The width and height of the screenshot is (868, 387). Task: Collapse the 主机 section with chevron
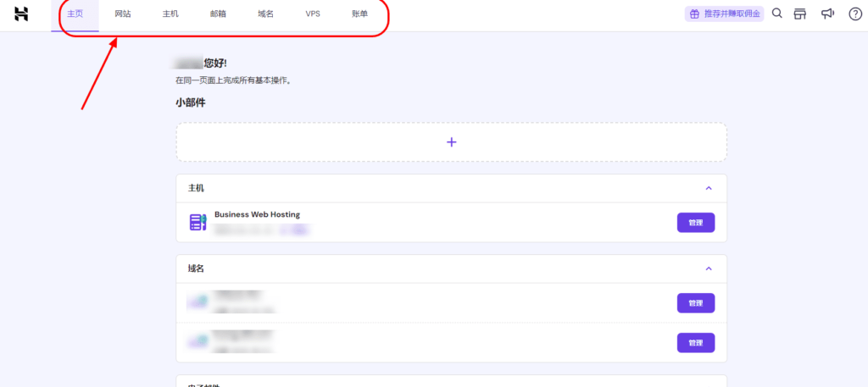tap(709, 188)
